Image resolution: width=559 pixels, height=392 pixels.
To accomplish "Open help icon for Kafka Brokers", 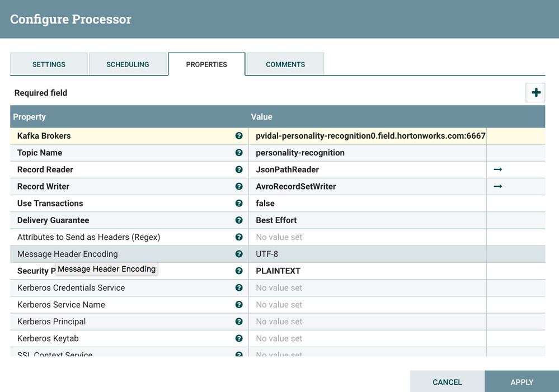I will click(x=239, y=136).
